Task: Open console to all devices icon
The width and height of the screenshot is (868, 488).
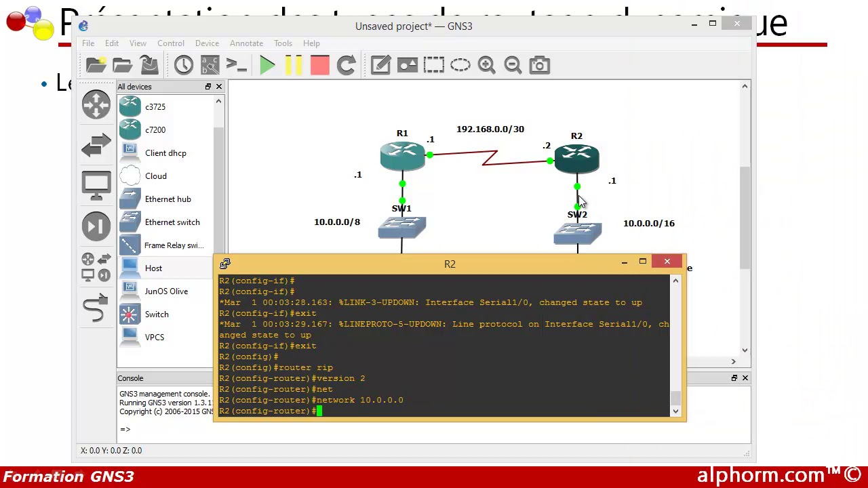Action: click(236, 65)
